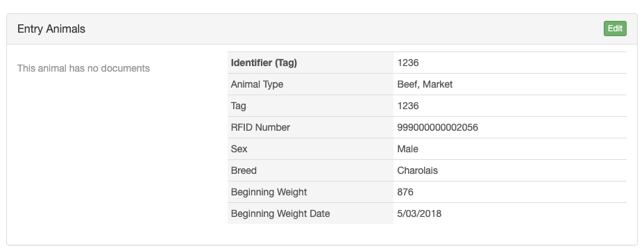
Task: Click the weight value 876
Action: pyautogui.click(x=405, y=192)
